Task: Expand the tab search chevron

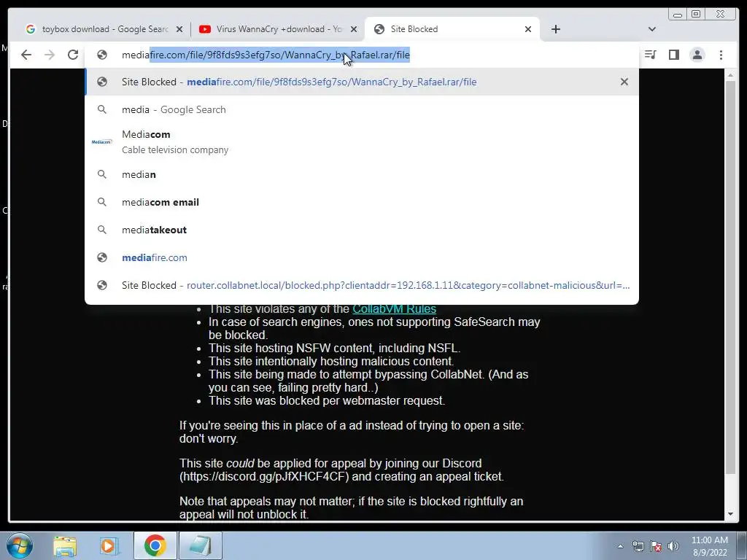Action: pyautogui.click(x=652, y=29)
